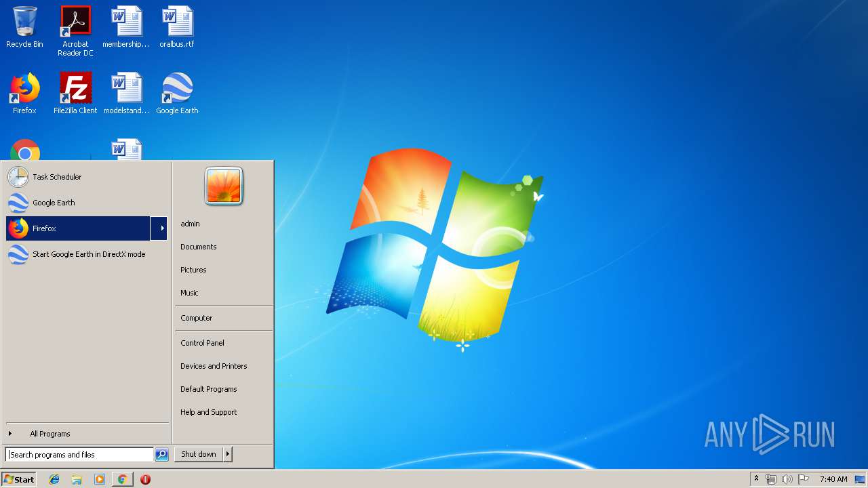Screen dimensions: 868x488
Task: Open Action Center flag icon
Action: point(804,479)
